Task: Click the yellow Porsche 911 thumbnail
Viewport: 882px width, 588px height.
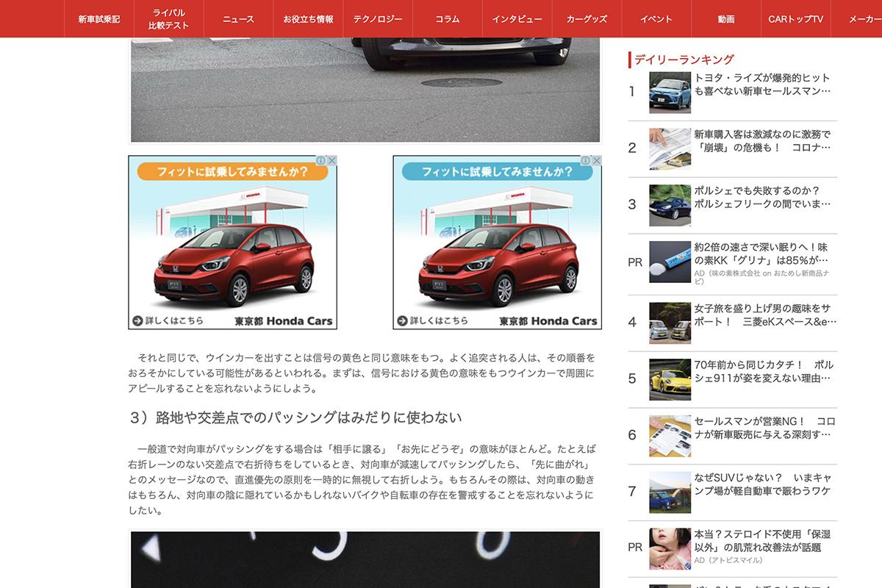Action: coord(670,379)
